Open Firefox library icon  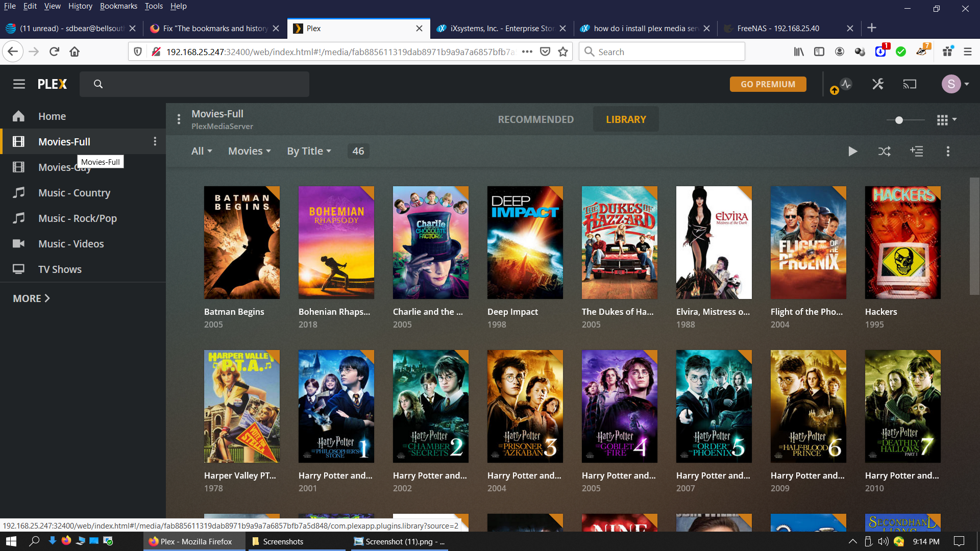799,52
